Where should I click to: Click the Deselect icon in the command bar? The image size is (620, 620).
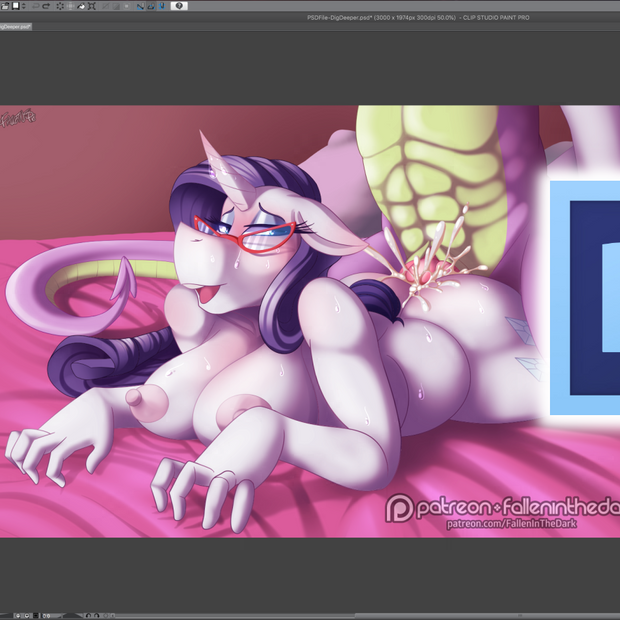click(106, 6)
